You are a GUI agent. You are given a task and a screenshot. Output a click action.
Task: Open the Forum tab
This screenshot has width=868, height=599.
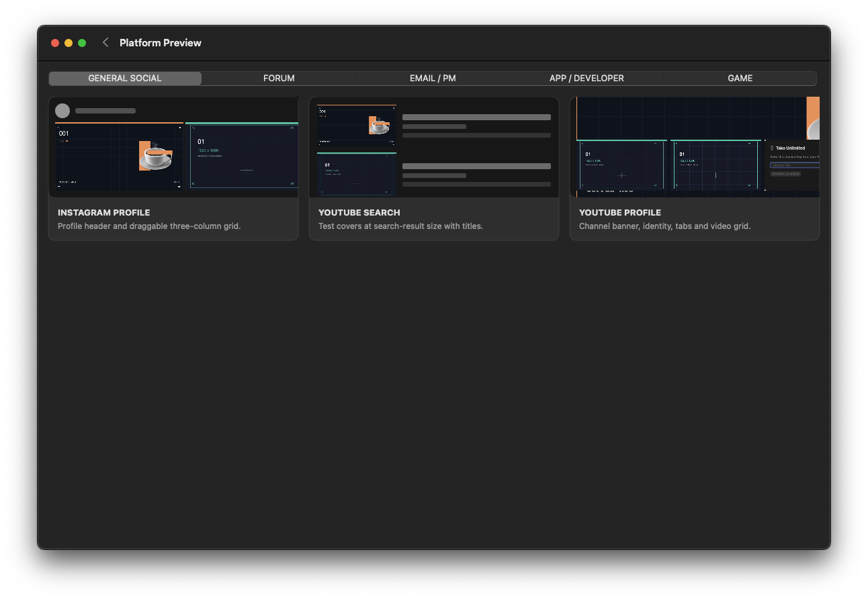tap(279, 79)
